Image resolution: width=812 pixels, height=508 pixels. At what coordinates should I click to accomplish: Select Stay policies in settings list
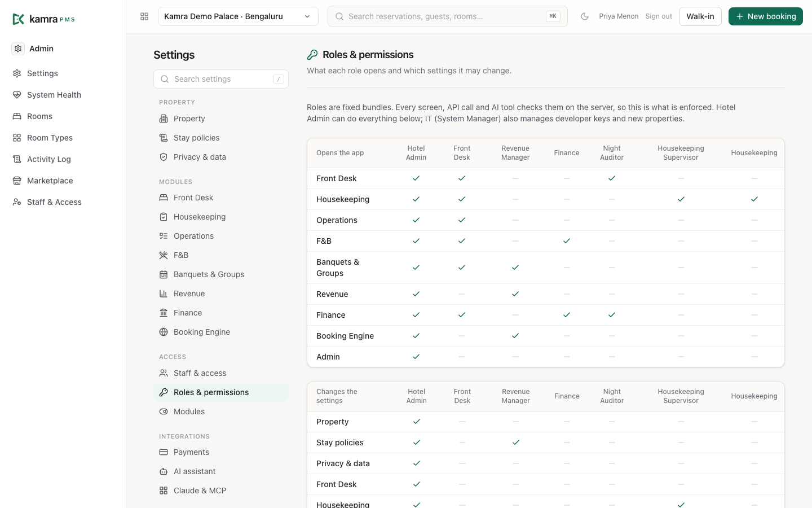click(x=221, y=138)
